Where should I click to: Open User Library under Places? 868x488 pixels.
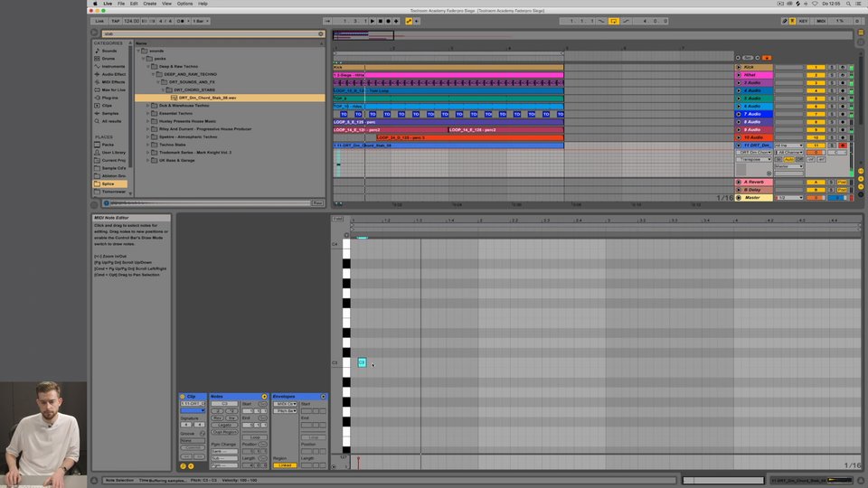click(x=114, y=152)
